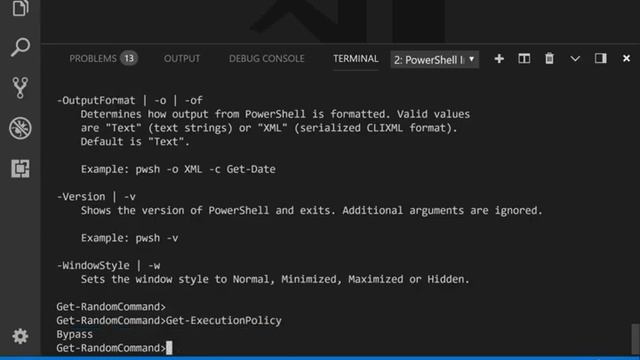The image size is (640, 360).
Task: Expand terminal list via dropdown arrow
Action: coord(471,59)
